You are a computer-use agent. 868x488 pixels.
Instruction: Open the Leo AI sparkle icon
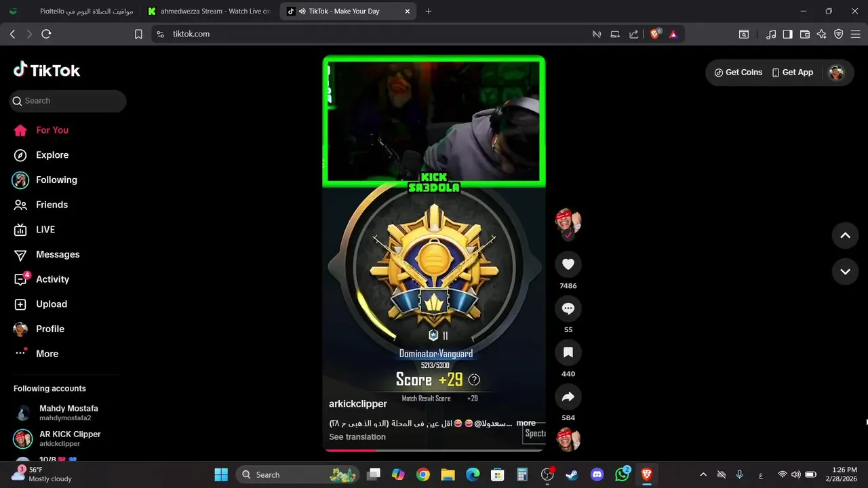click(x=822, y=34)
